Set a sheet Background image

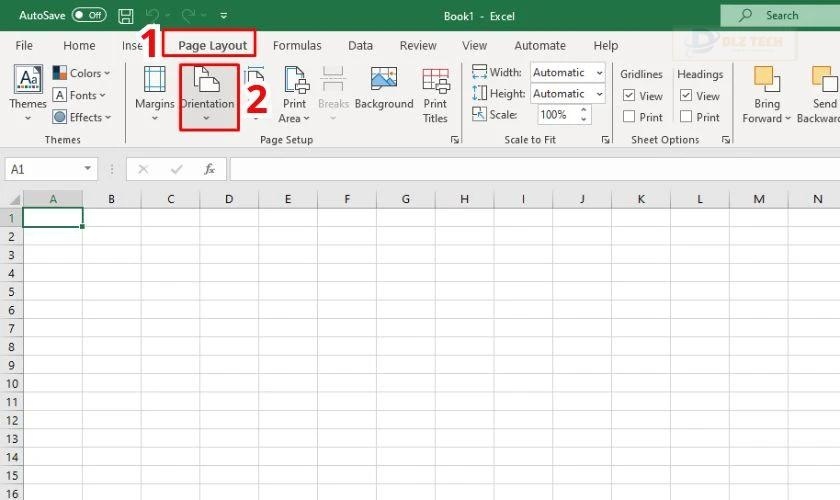coord(383,90)
